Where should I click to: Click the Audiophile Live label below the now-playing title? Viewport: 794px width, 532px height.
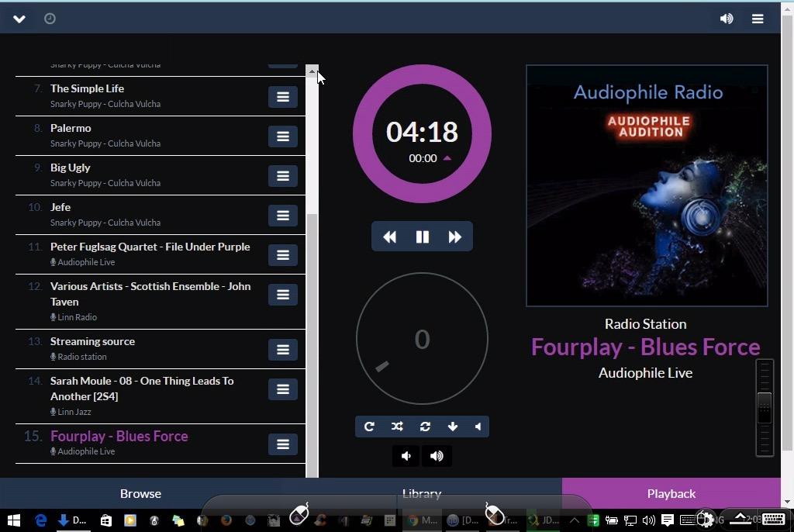[646, 373]
